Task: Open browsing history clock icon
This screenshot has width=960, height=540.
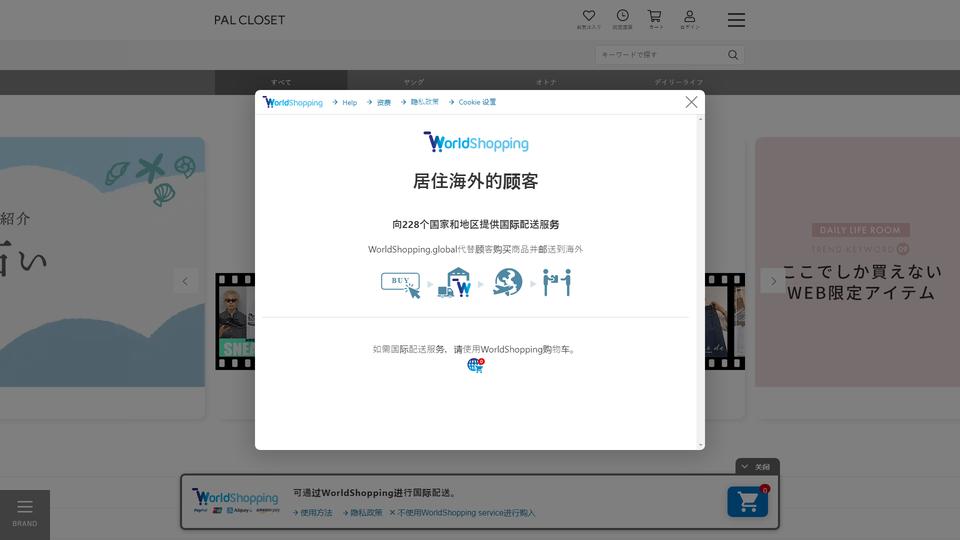Action: [622, 19]
